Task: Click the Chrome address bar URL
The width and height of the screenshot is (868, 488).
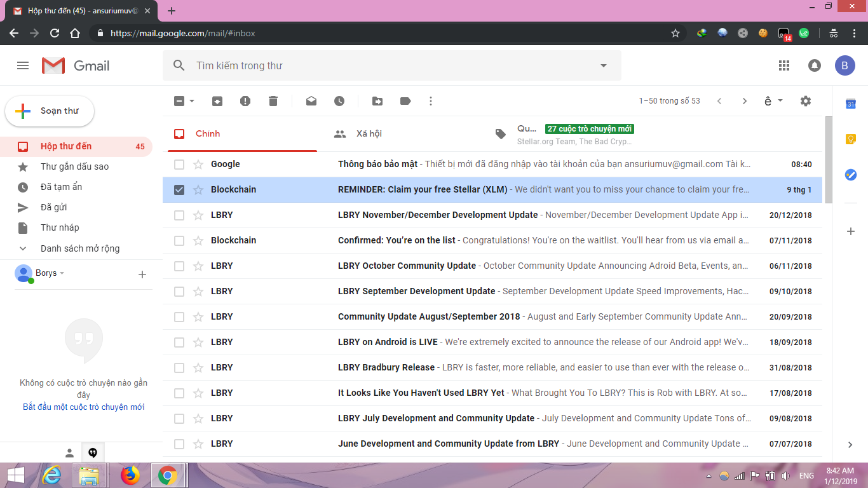Action: [x=183, y=33]
